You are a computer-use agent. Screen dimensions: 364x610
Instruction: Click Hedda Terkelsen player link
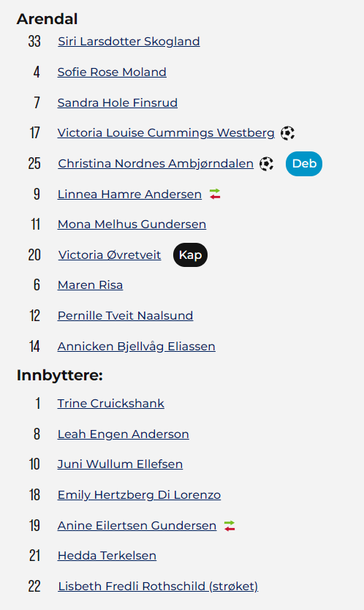tap(107, 556)
